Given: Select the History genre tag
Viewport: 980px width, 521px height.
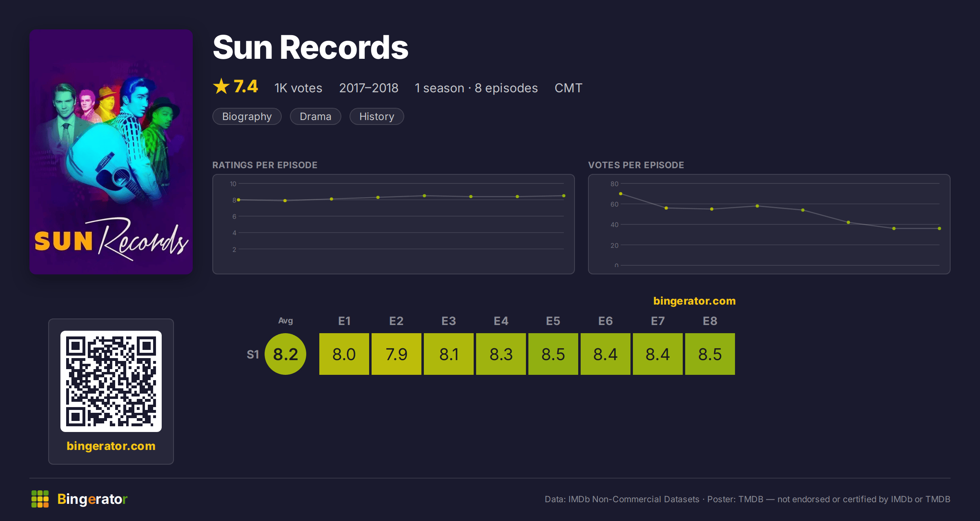Looking at the screenshot, I should [x=377, y=116].
